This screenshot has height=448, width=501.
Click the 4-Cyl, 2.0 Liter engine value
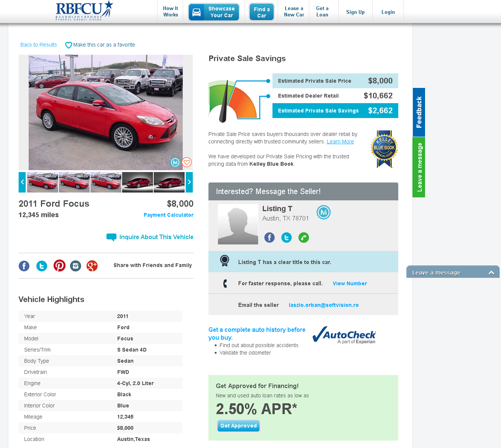tap(135, 383)
